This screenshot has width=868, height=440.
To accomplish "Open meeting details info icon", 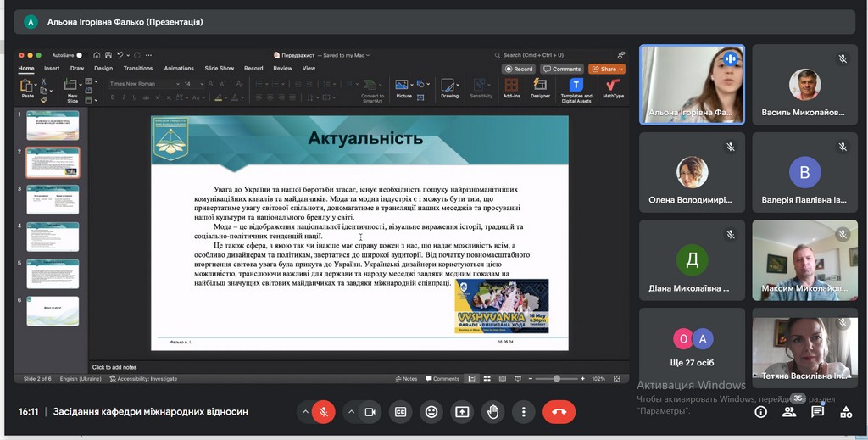I will (760, 412).
